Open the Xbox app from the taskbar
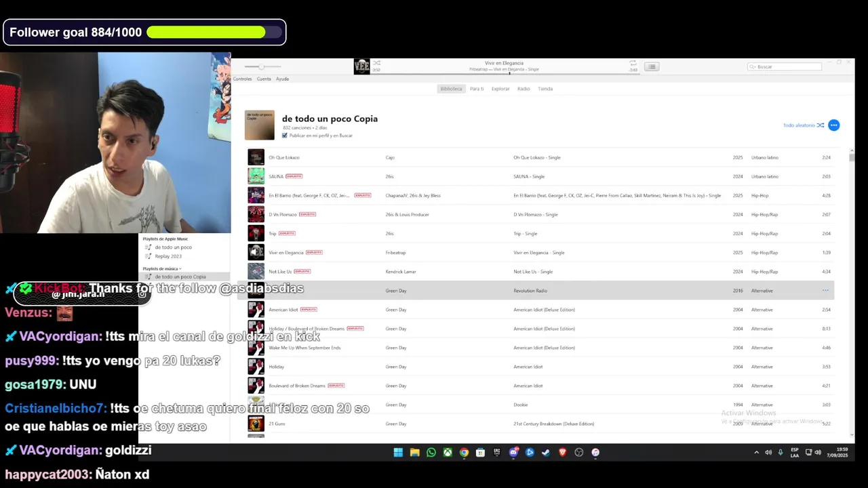The image size is (868, 488). pos(448,453)
